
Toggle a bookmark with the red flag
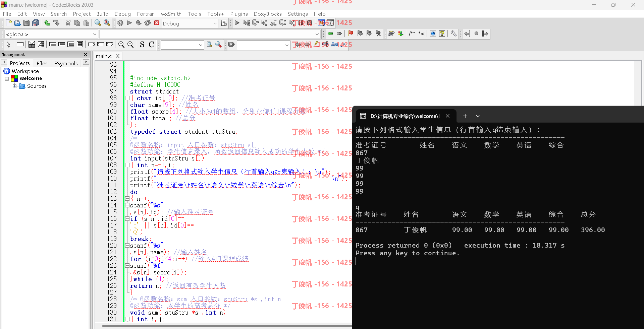(x=351, y=34)
